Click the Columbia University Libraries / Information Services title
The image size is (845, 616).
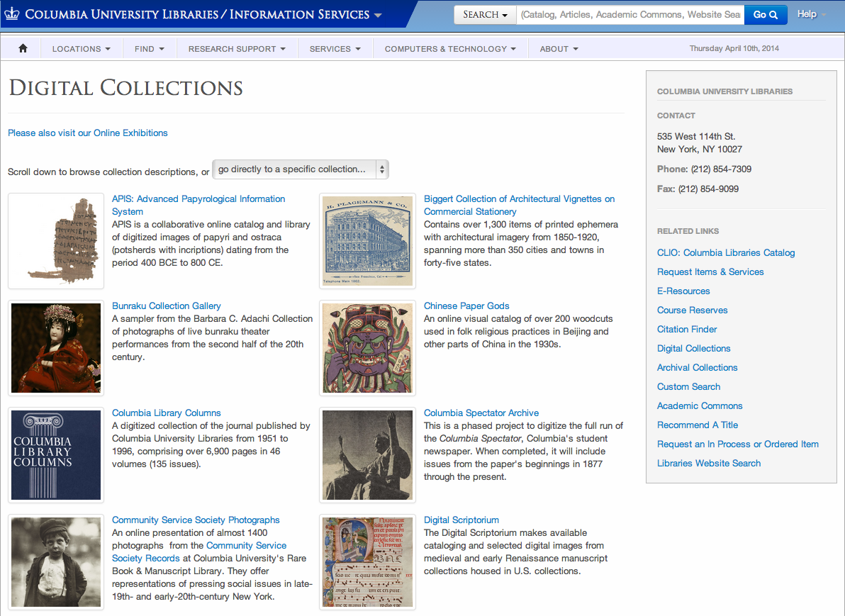tap(197, 15)
